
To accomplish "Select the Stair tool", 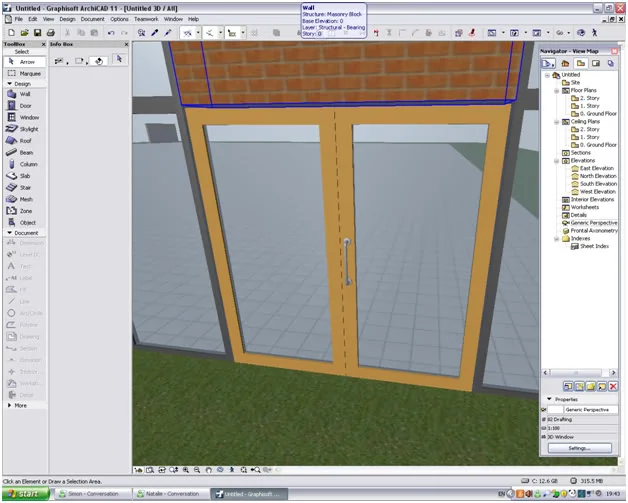I will pos(24,187).
